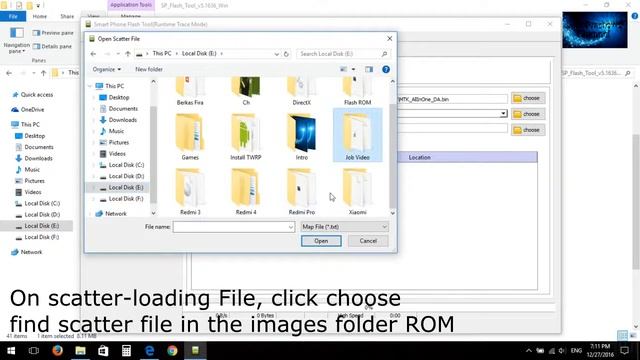Switch to the Flash Tool taskbar icon
Image resolution: width=640 pixels, height=360 pixels.
coord(196,351)
